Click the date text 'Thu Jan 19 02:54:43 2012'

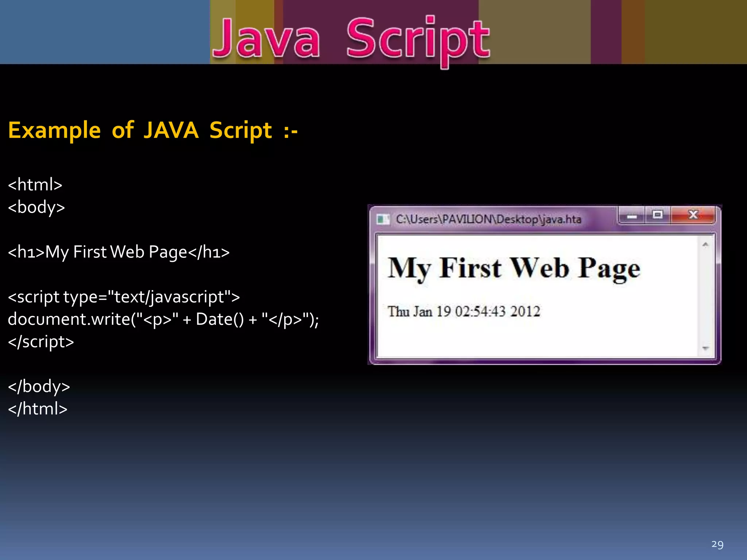(464, 312)
